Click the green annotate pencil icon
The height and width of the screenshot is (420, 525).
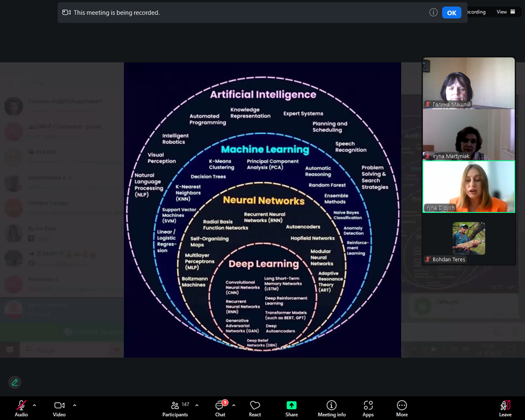(x=15, y=382)
